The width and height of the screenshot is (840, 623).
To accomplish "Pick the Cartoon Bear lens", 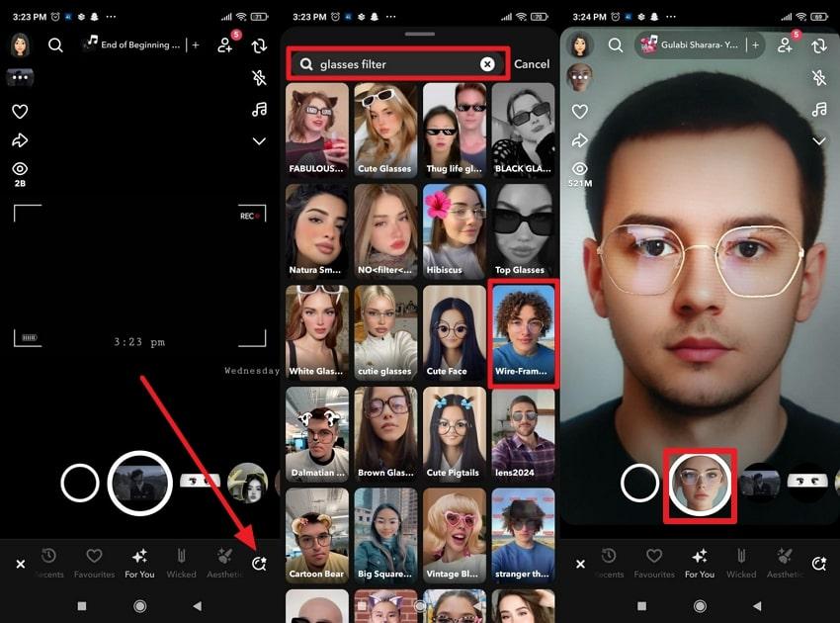I will (317, 535).
